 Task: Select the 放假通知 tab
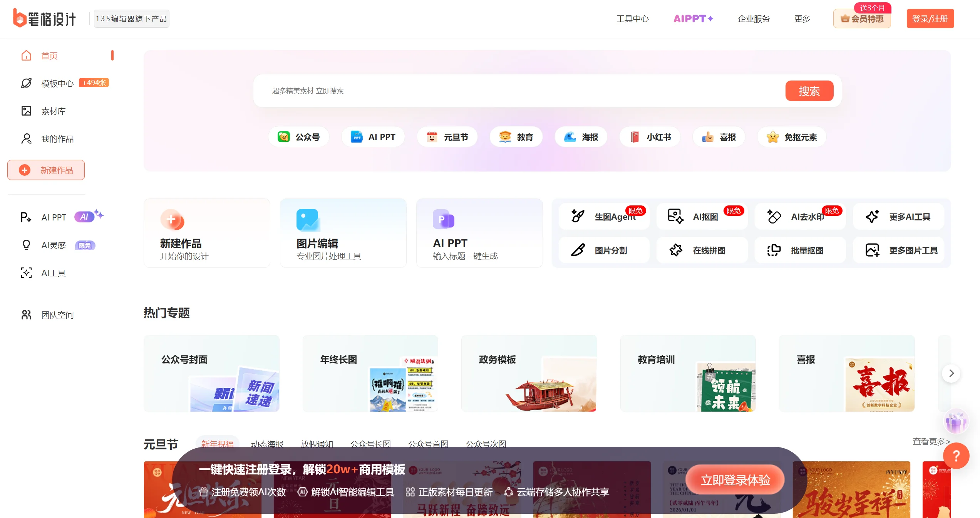click(x=317, y=444)
